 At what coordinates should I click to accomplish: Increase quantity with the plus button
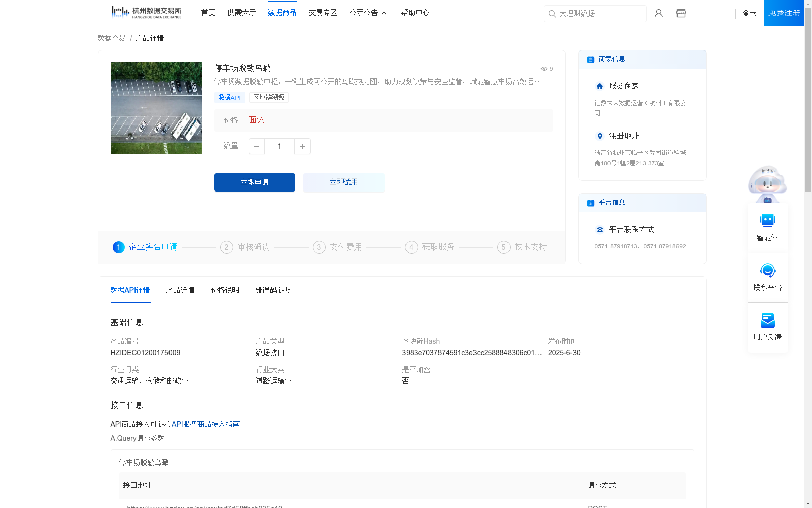click(302, 146)
